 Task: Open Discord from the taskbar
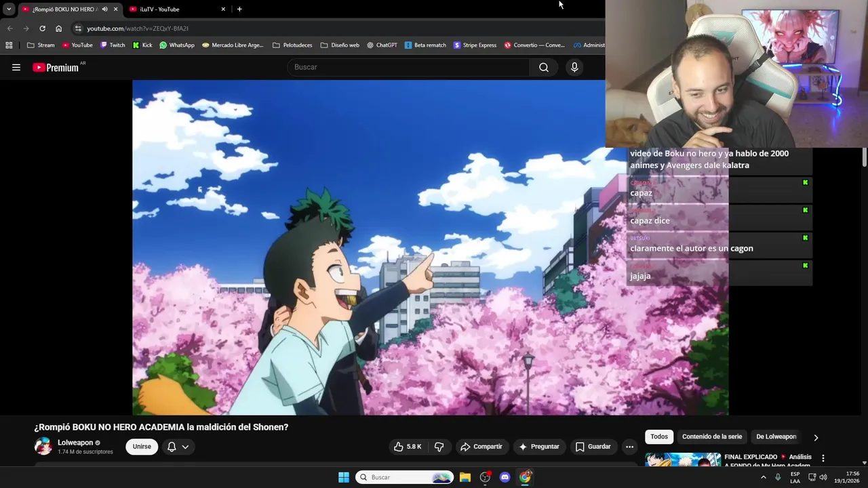coord(505,477)
